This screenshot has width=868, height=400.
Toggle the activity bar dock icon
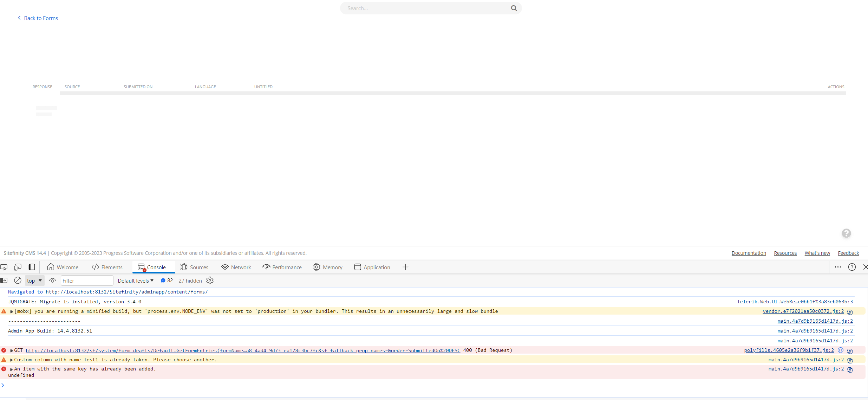[x=32, y=267]
